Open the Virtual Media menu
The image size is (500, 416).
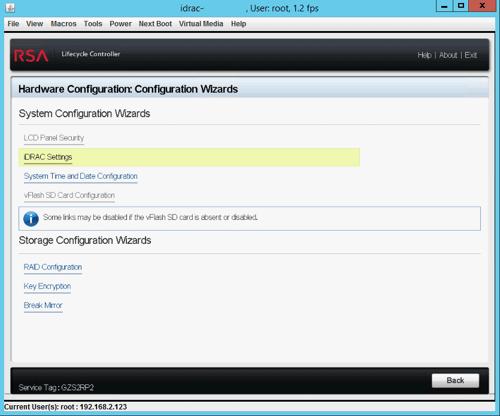201,24
